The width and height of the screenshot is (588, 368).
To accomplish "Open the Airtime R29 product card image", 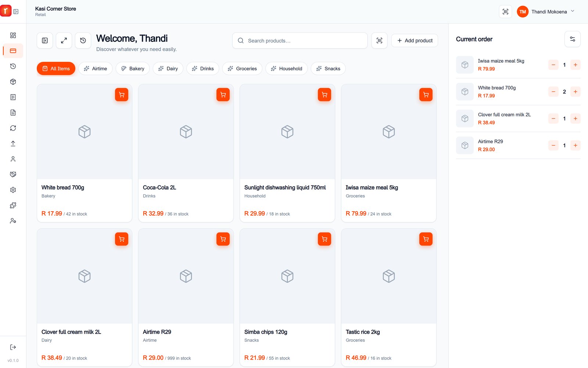I will pyautogui.click(x=186, y=276).
